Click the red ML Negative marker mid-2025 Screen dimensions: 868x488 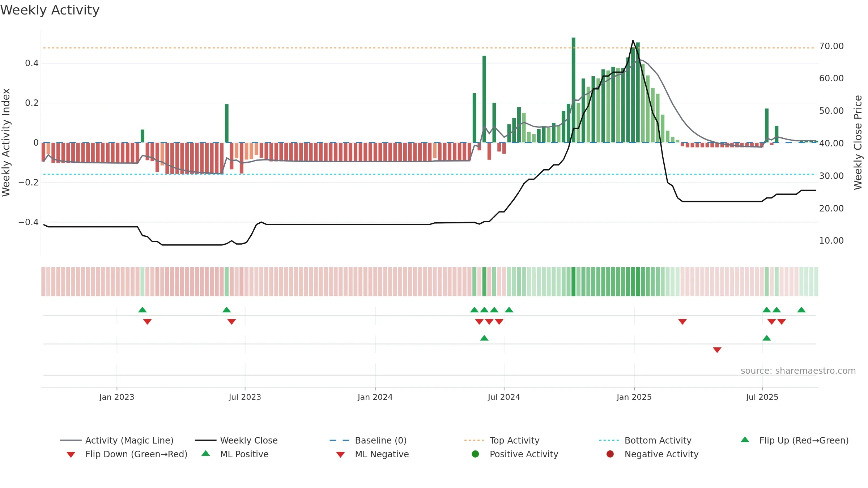(x=717, y=350)
